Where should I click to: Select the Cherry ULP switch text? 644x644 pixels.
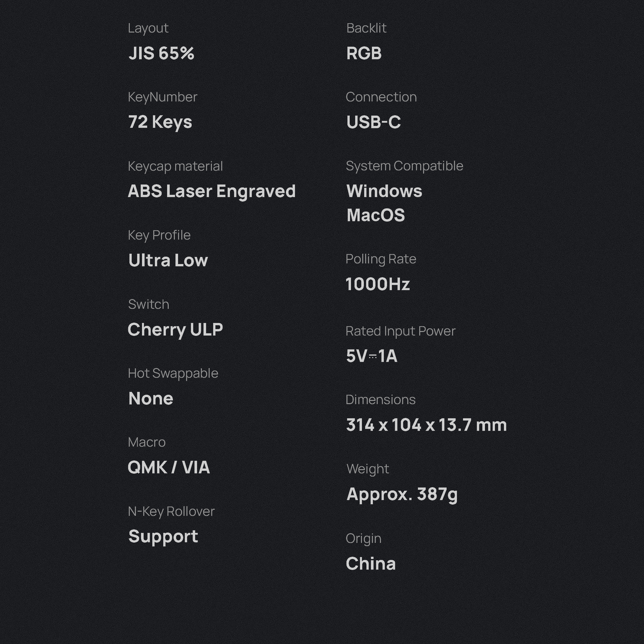point(175,330)
